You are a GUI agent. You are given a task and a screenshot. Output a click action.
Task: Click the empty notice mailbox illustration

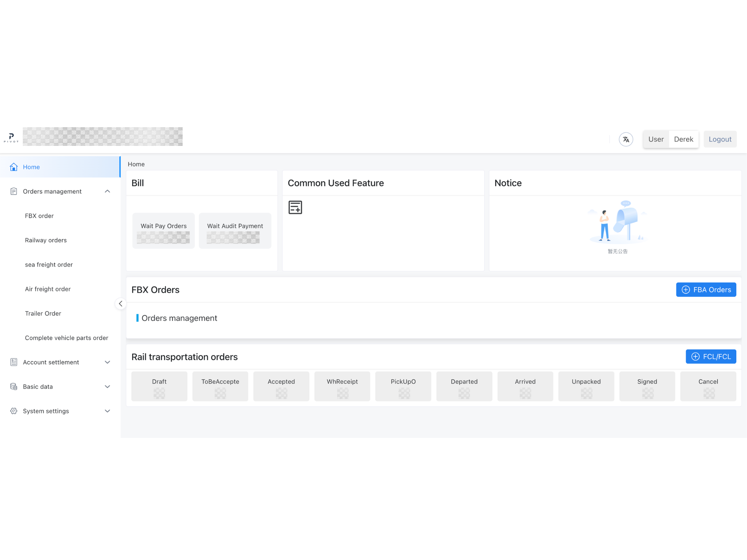pyautogui.click(x=618, y=222)
